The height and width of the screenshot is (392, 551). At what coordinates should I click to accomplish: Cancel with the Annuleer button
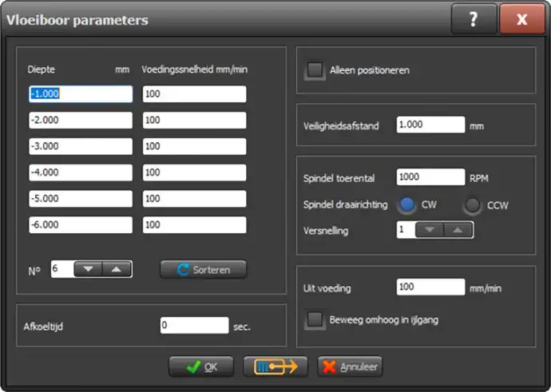(350, 366)
